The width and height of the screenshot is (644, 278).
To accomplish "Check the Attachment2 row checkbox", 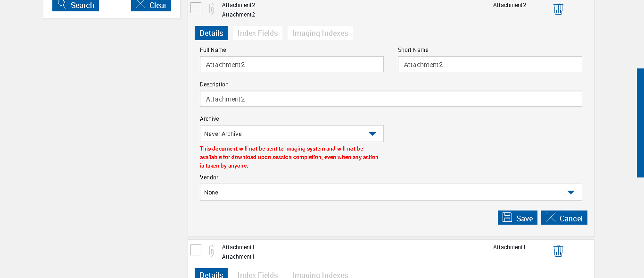I will [196, 8].
